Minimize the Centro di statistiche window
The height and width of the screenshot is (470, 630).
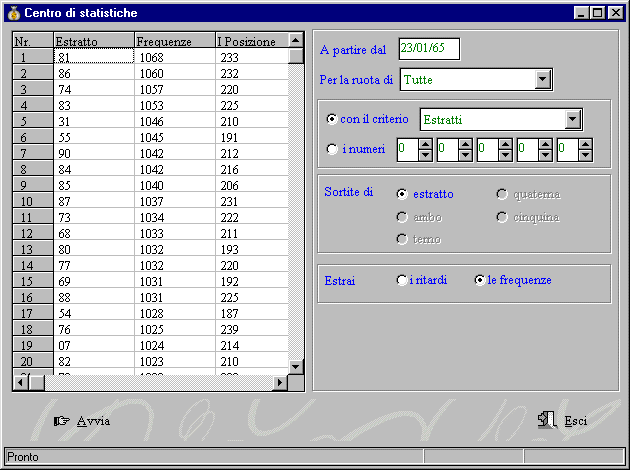(581, 13)
